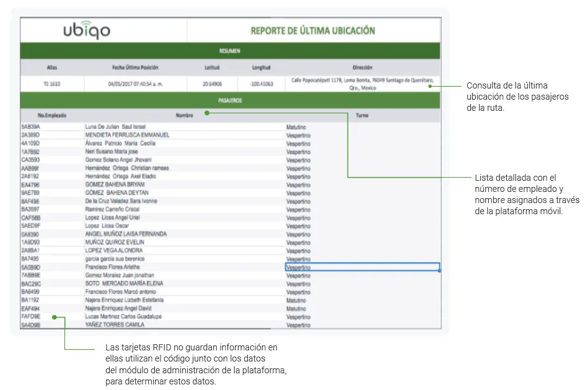
Task: Click the latitude value 20.64906
Action: [x=213, y=84]
